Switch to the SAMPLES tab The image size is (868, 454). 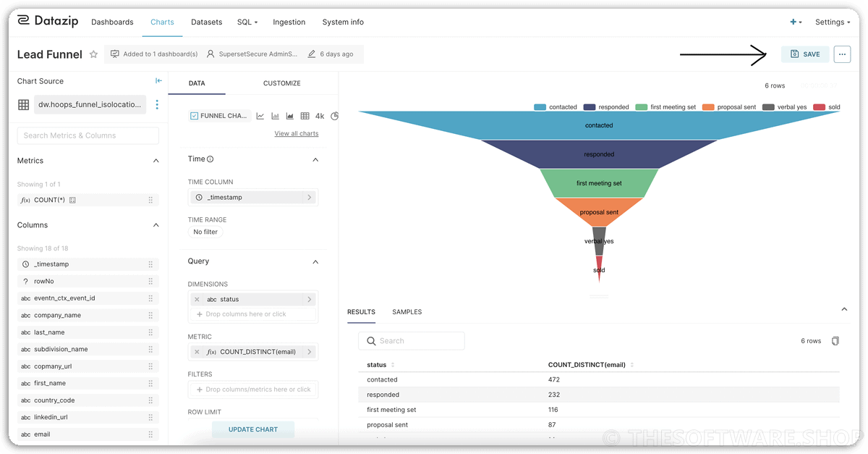pyautogui.click(x=407, y=312)
